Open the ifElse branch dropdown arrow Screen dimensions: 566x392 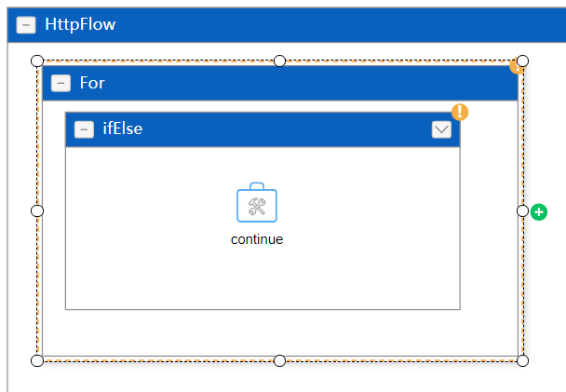(x=441, y=129)
